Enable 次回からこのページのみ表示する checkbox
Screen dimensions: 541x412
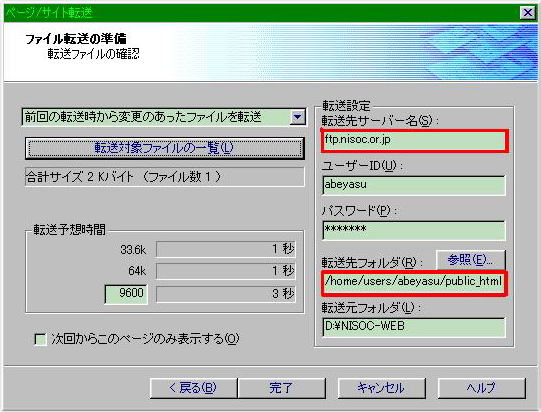pyautogui.click(x=40, y=339)
